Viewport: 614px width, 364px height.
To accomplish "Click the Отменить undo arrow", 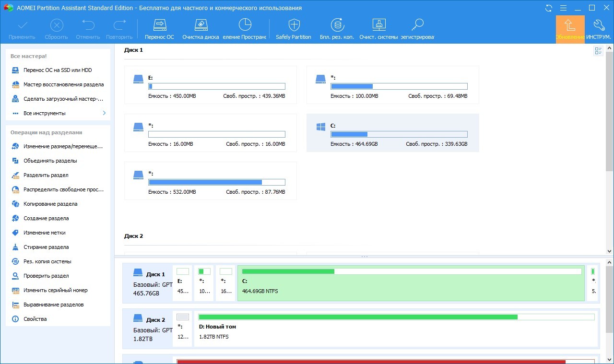I will [x=88, y=25].
